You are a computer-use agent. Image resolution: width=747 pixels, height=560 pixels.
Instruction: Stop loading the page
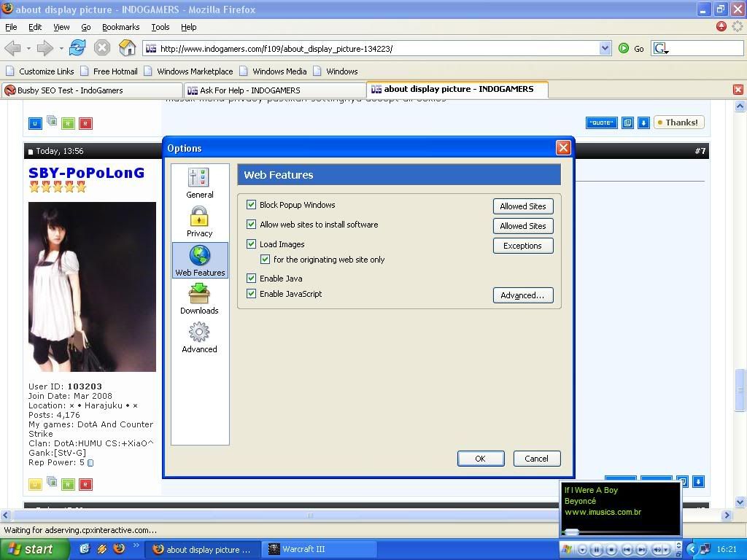[x=102, y=47]
